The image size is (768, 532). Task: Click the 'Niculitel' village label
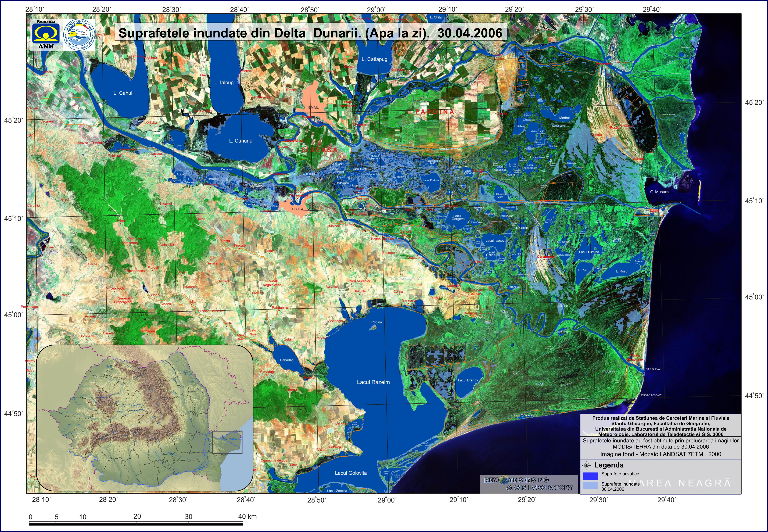[x=166, y=203]
